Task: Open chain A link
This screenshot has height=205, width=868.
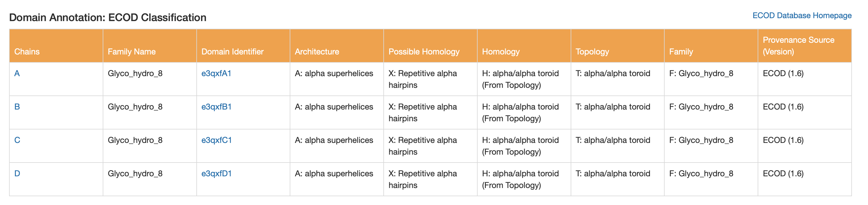Action: coord(17,74)
